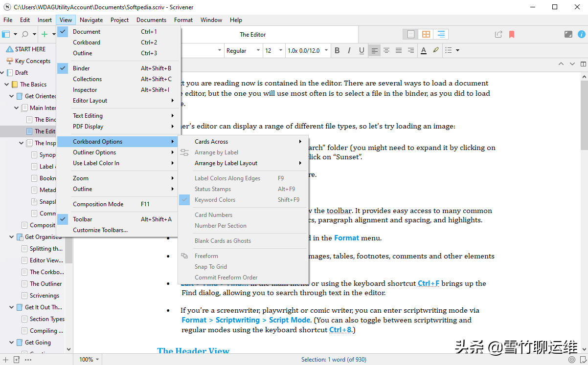Click add item plus in binder footer
Viewport: 588px width, 365px height.
(x=5, y=360)
